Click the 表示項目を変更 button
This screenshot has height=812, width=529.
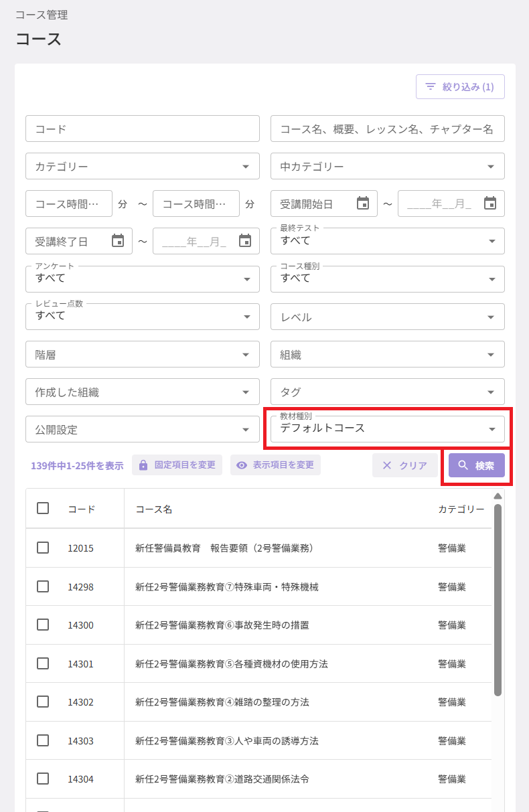coord(275,465)
